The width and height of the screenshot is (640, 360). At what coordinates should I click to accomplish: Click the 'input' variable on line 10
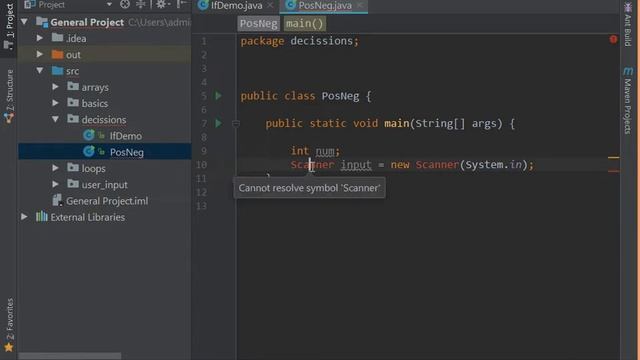[356, 165]
